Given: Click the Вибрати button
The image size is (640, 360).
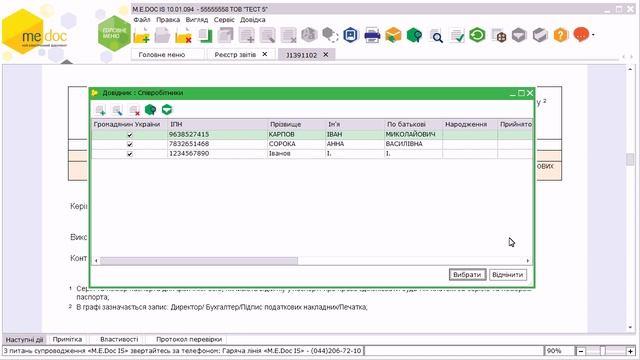Looking at the screenshot, I should coord(467,275).
